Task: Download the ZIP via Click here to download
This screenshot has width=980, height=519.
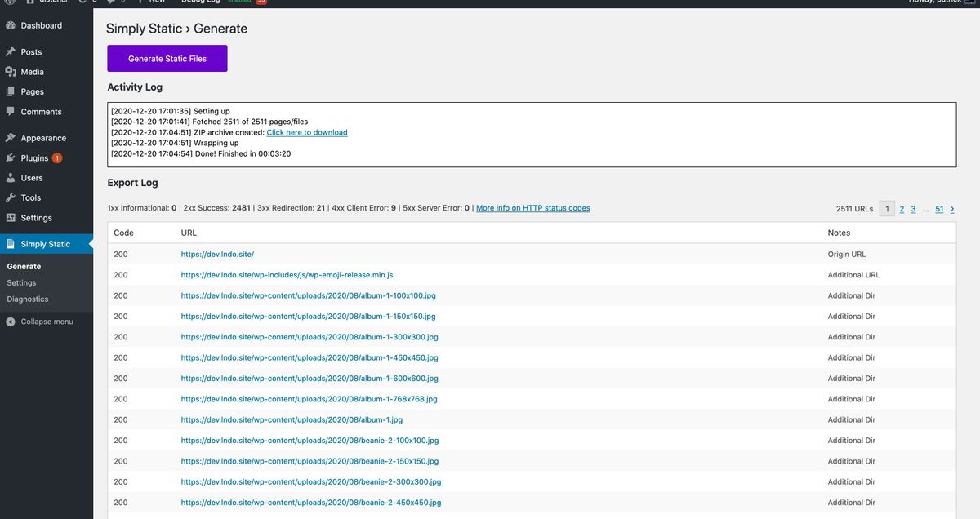Action: [309, 131]
